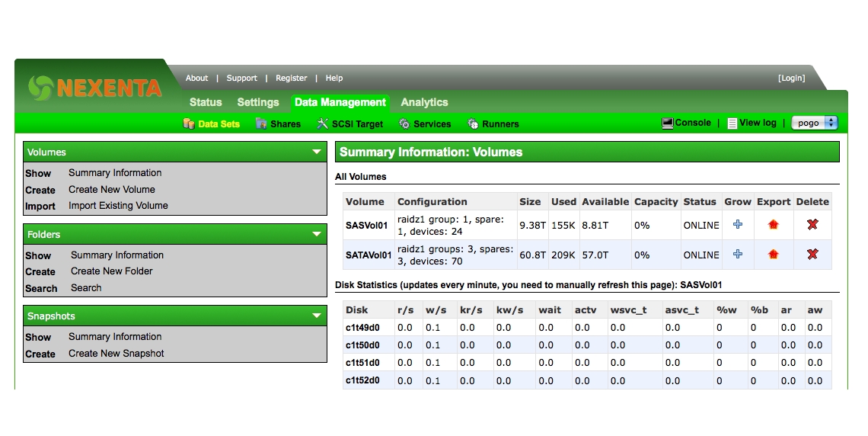Click the Support link
This screenshot has width=868, height=436.
[x=241, y=78]
